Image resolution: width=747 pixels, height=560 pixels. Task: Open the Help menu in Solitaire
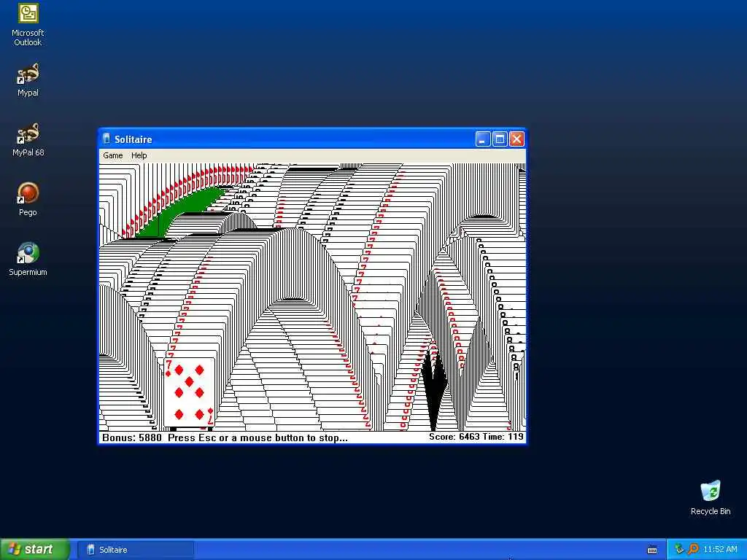[139, 155]
